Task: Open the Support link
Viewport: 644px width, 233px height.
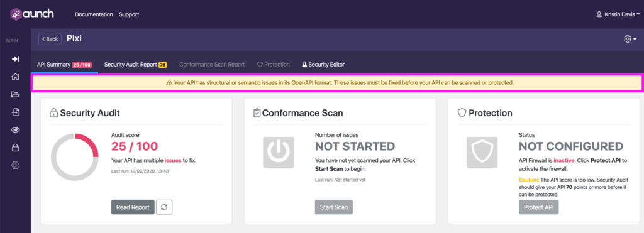Action: click(129, 14)
